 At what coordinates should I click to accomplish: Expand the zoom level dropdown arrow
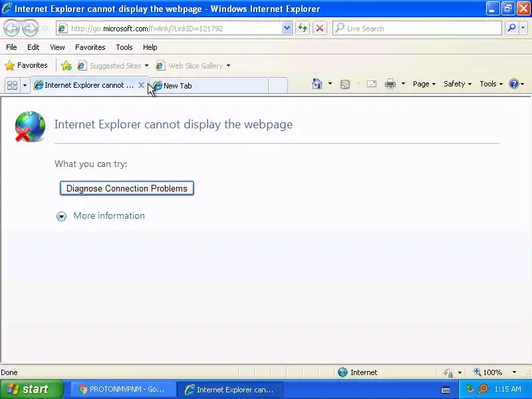pyautogui.click(x=514, y=372)
